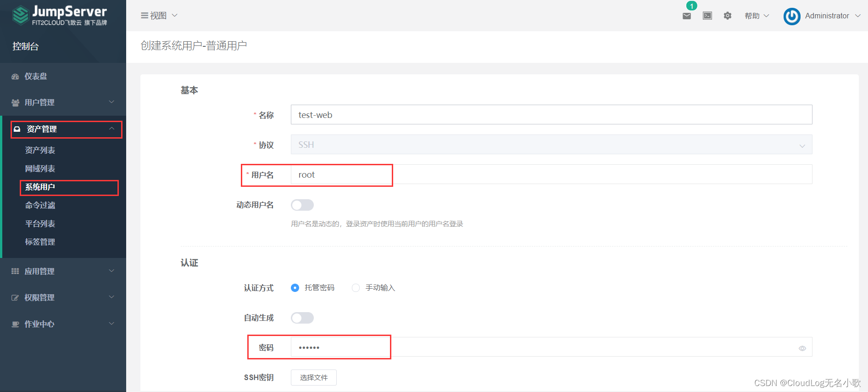The height and width of the screenshot is (392, 868).
Task: Select the 托管密码 radio option
Action: pos(295,288)
